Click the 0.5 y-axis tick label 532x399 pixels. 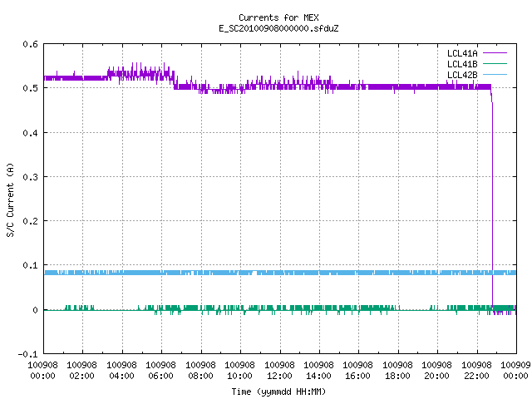coord(30,88)
